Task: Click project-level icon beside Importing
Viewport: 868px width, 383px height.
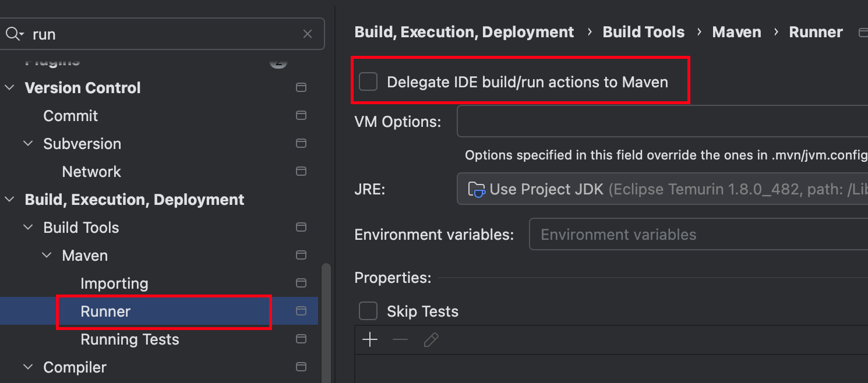Action: point(301,283)
